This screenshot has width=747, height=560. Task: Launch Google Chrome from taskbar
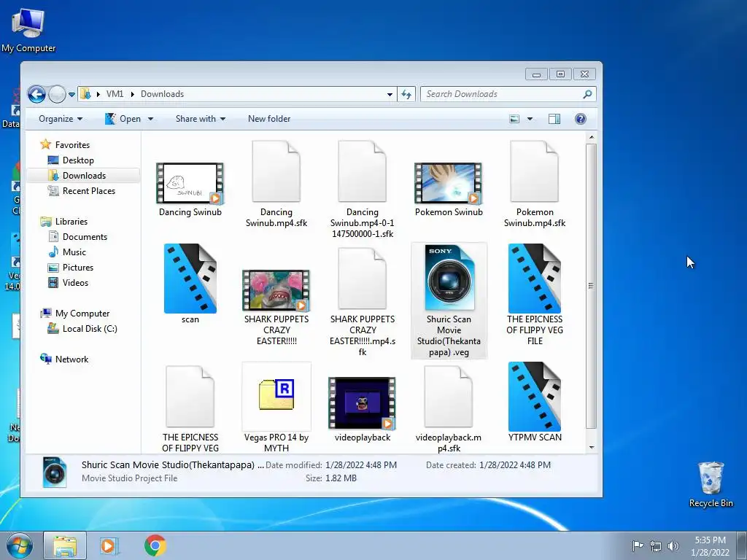pos(155,545)
